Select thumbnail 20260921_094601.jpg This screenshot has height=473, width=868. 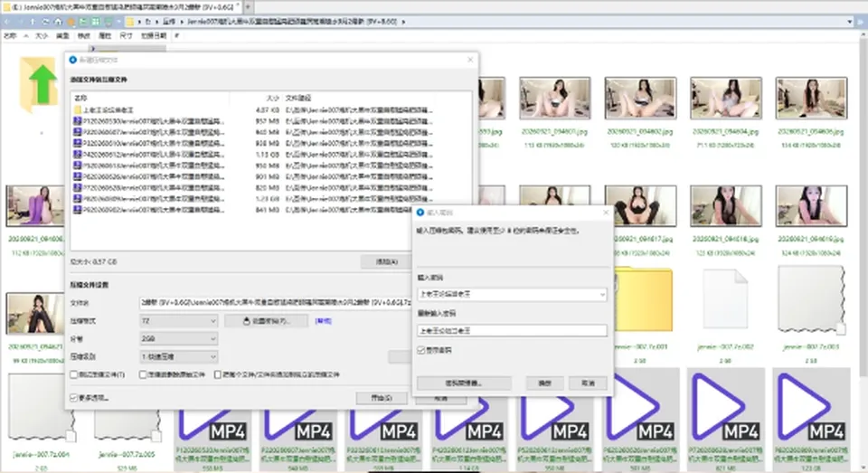[554, 98]
